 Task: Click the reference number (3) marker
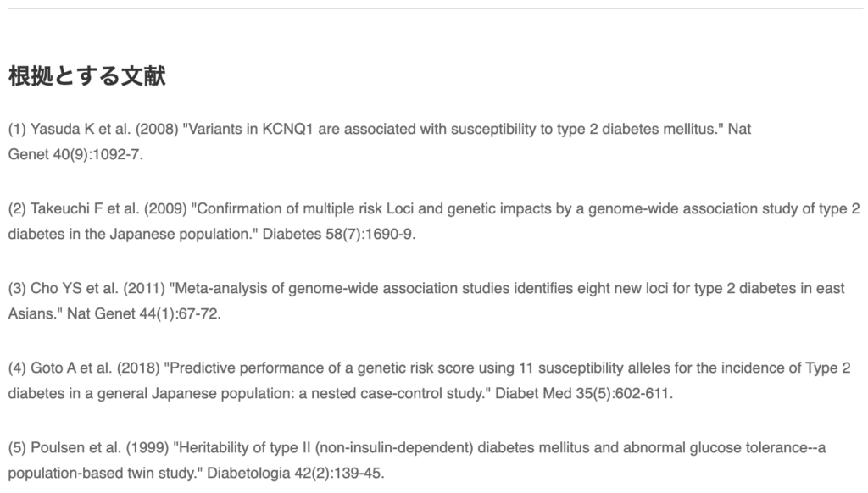[x=17, y=288]
